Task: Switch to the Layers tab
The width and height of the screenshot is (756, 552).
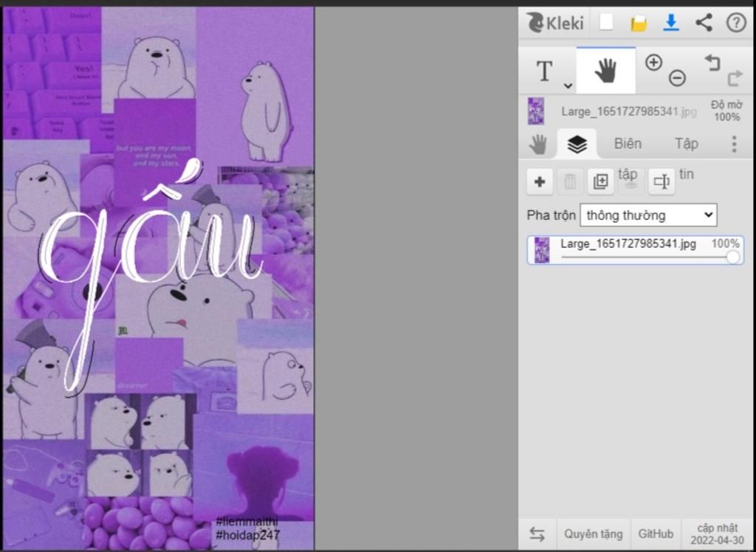Action: coord(577,144)
